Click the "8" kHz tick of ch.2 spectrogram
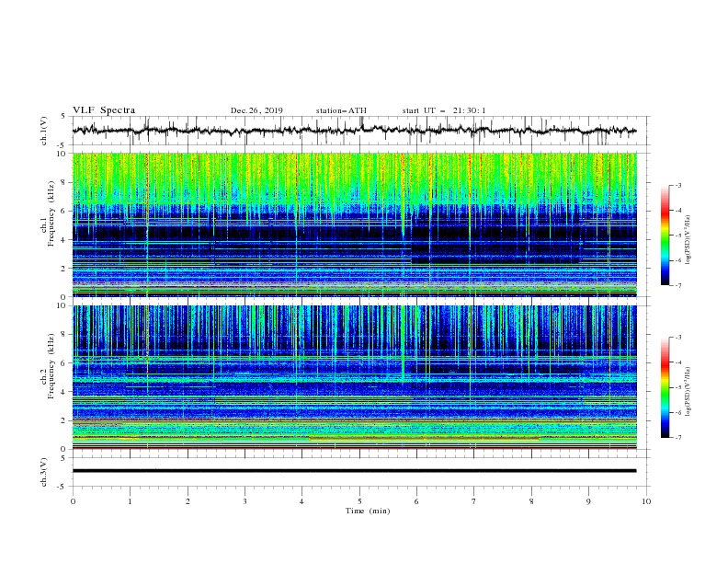The width and height of the screenshot is (728, 563). pos(64,335)
